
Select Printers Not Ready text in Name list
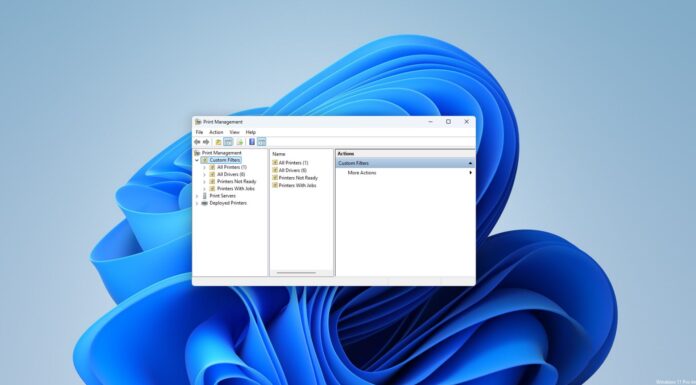pyautogui.click(x=298, y=178)
